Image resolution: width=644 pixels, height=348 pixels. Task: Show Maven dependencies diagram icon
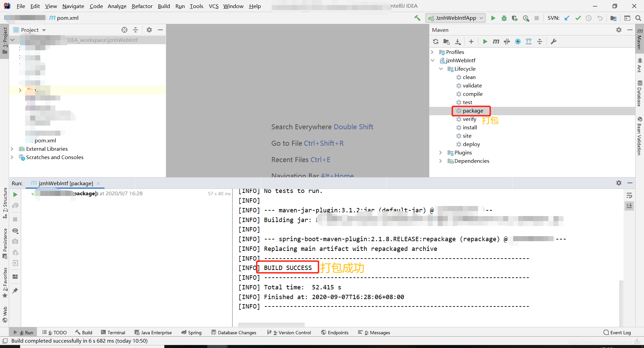[x=529, y=42]
